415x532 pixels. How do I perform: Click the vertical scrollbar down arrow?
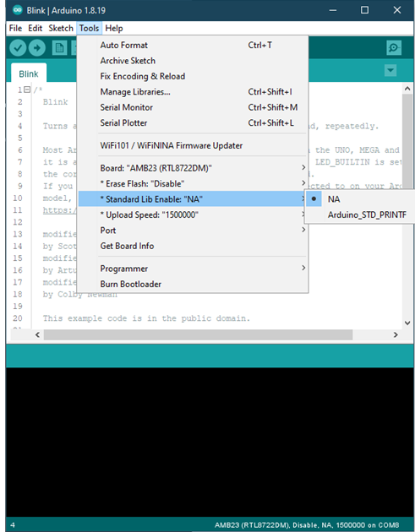pyautogui.click(x=407, y=323)
